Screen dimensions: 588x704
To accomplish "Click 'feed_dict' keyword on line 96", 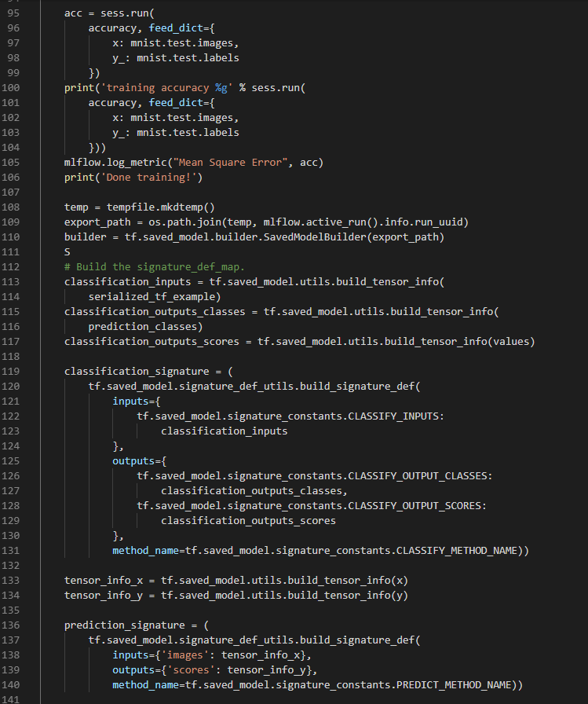I will [176, 27].
